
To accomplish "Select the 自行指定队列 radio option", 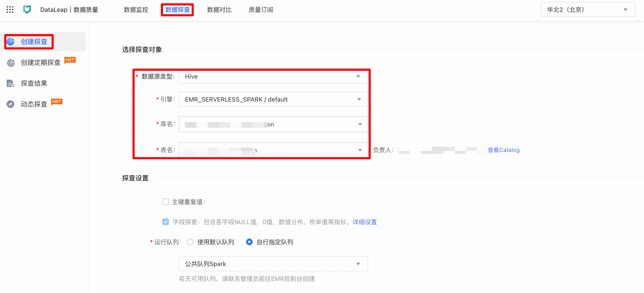I will (249, 242).
